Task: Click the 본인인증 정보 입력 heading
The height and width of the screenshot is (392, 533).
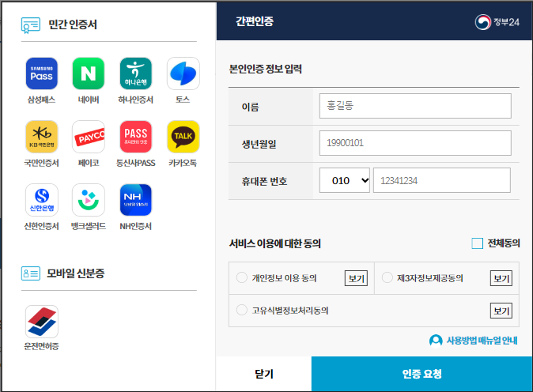Action: (x=266, y=69)
